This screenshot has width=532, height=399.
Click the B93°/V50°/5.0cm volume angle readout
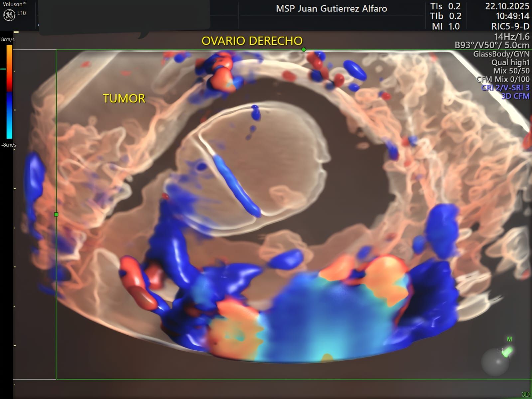coord(492,45)
